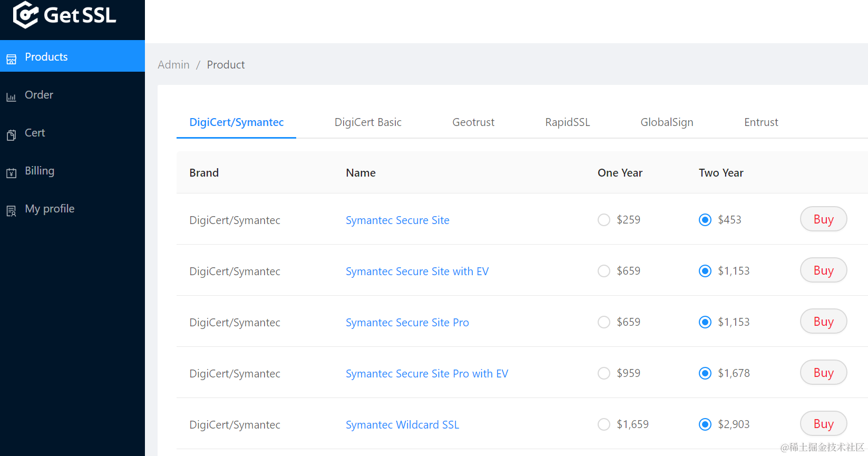Buy the Symantec Secure Site certificate
The image size is (868, 456).
coord(823,219)
